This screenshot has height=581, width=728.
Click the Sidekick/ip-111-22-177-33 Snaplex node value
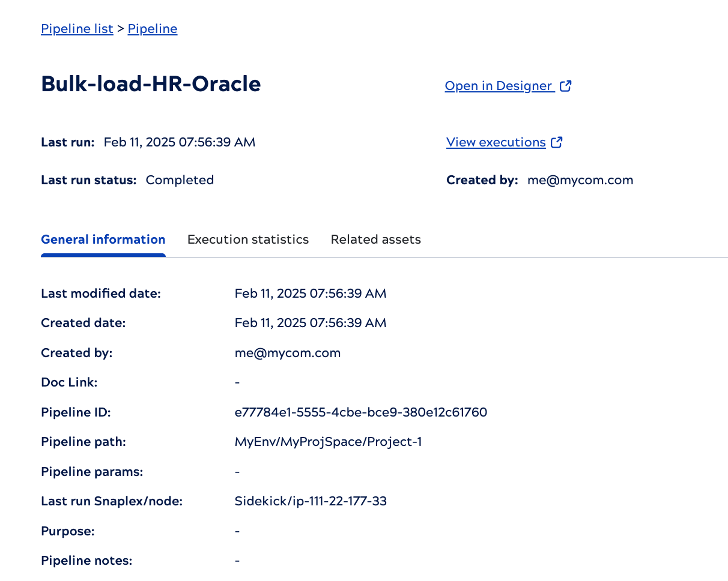(311, 501)
